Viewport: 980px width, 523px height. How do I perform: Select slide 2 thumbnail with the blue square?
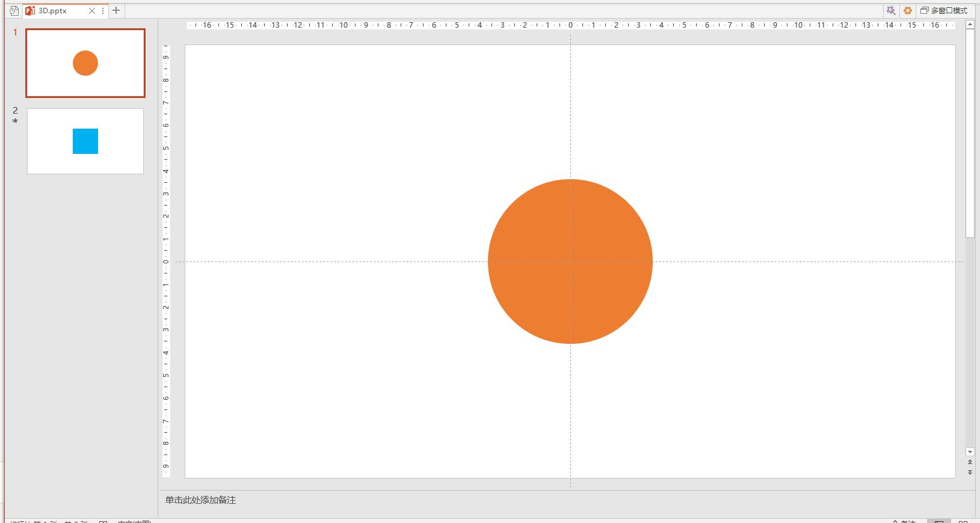pyautogui.click(x=85, y=141)
